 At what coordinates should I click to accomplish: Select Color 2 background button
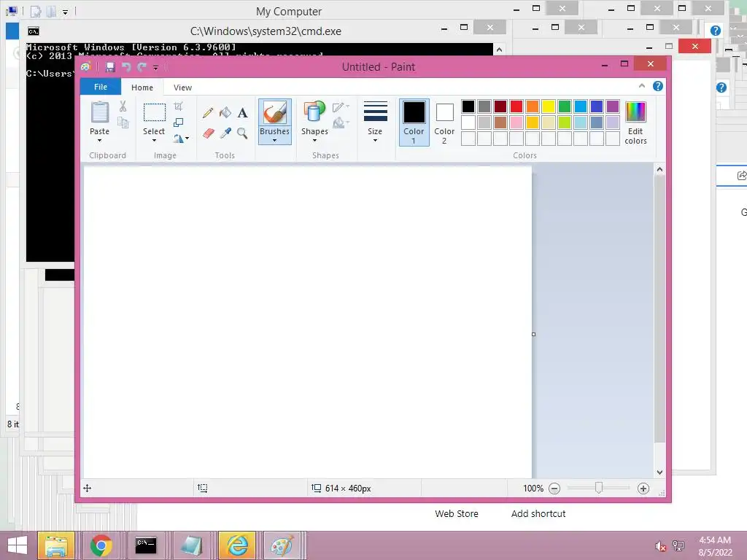click(x=444, y=122)
